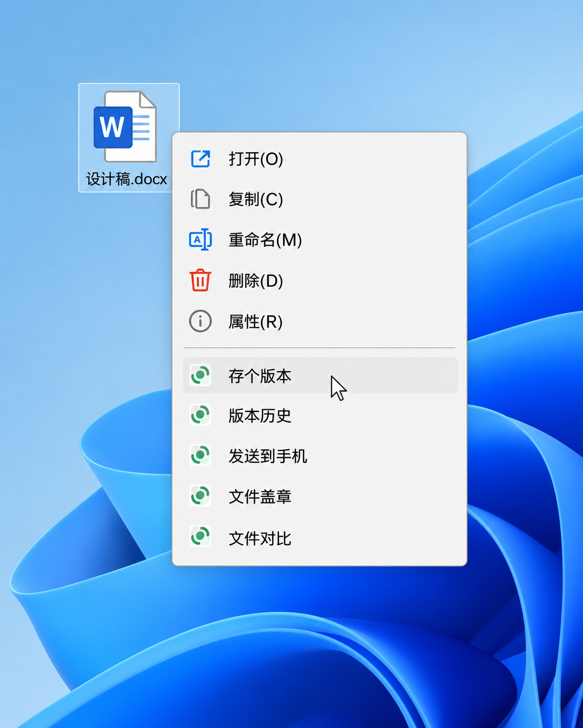
Task: Click the info icon beside 属性(R)
Action: click(x=201, y=321)
